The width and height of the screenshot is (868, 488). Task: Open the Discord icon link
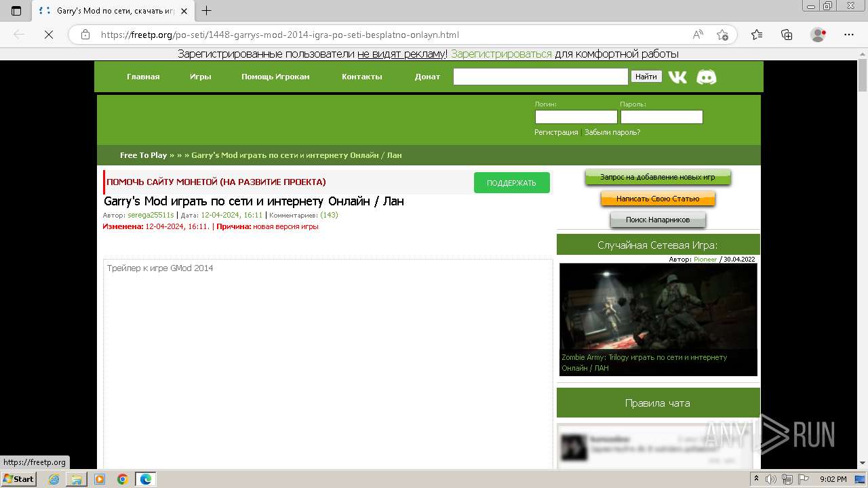point(707,77)
